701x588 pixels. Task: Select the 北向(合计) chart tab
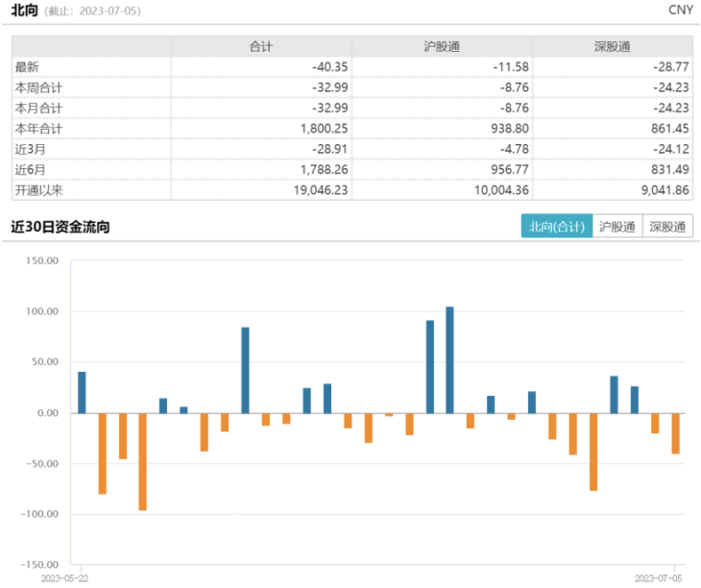557,227
